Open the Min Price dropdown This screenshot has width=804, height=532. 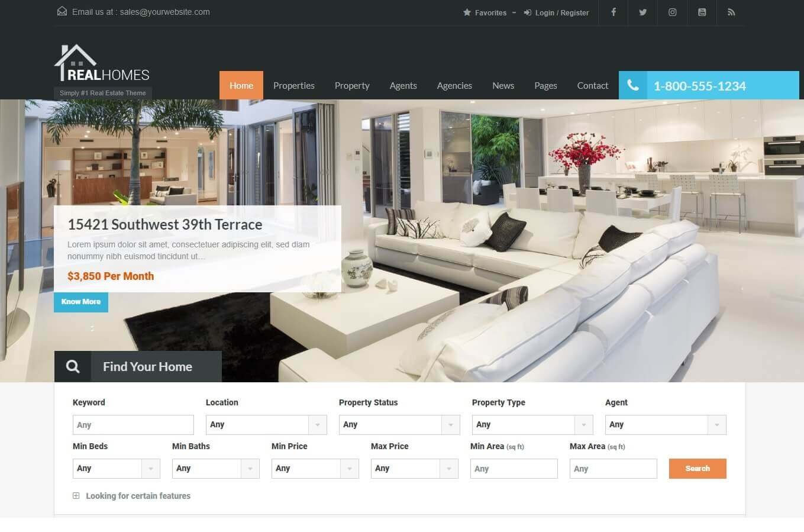pos(315,469)
